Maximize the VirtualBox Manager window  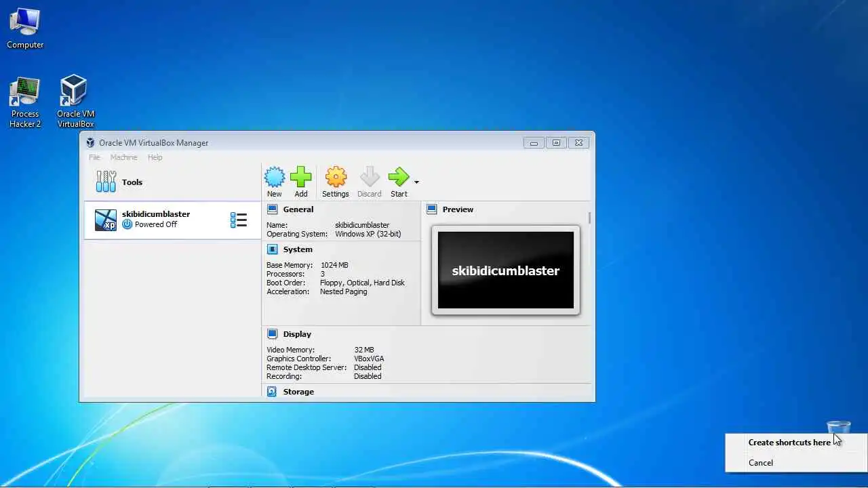point(556,142)
